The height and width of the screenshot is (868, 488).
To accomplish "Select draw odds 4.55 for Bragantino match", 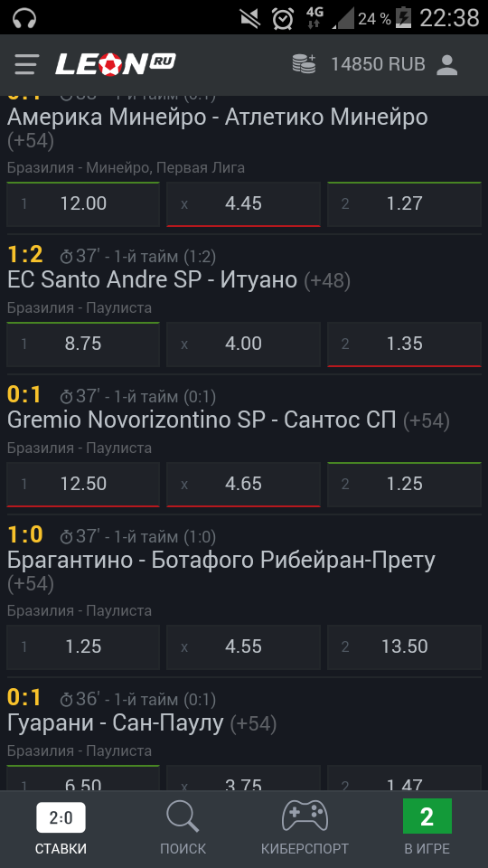I will [x=243, y=646].
